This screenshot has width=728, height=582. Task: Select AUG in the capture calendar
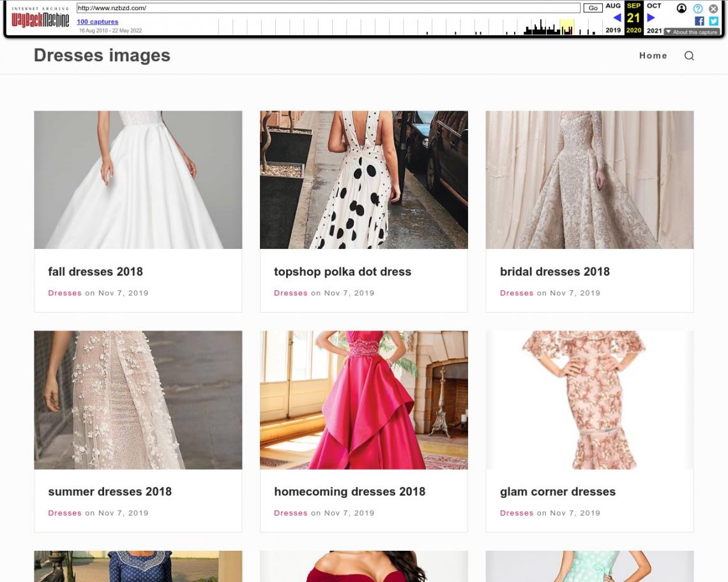coord(613,6)
